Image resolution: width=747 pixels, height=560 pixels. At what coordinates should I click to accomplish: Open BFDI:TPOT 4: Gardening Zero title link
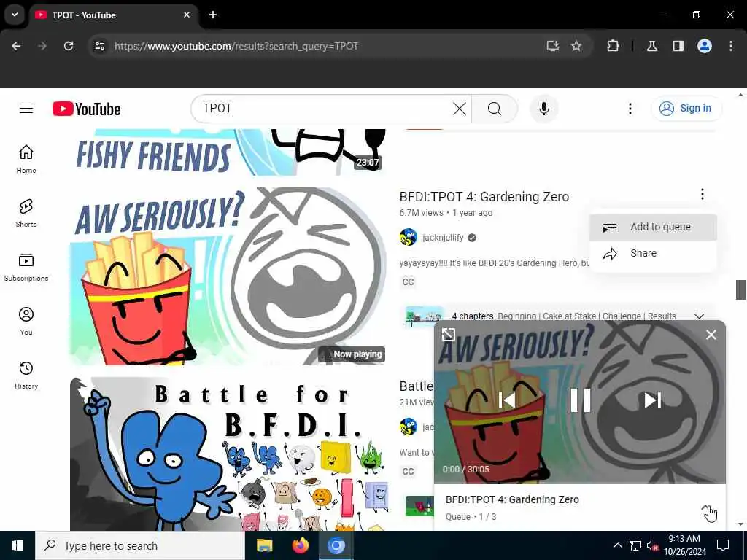pos(484,197)
